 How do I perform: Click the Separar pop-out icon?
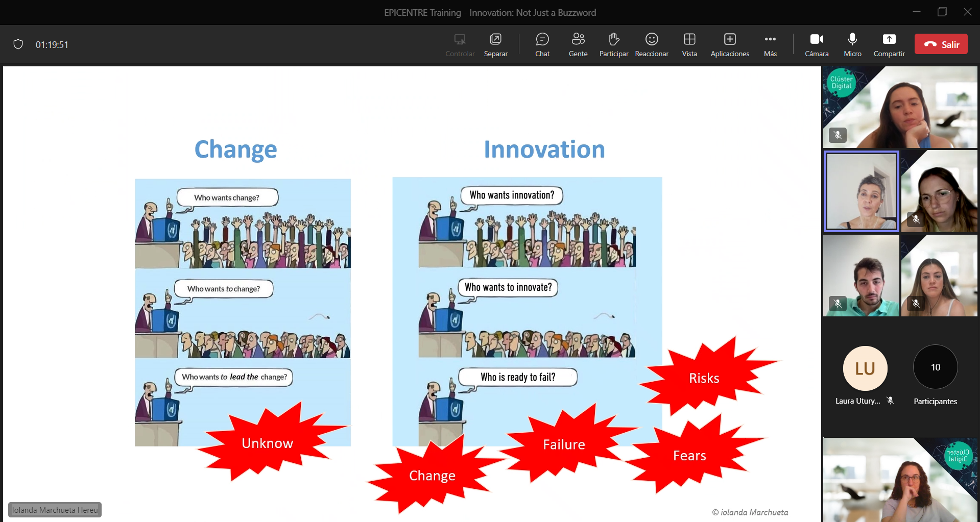click(495, 44)
